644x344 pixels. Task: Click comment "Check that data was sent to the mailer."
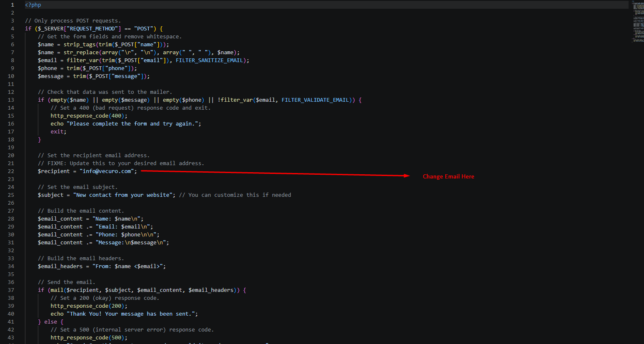pyautogui.click(x=105, y=92)
